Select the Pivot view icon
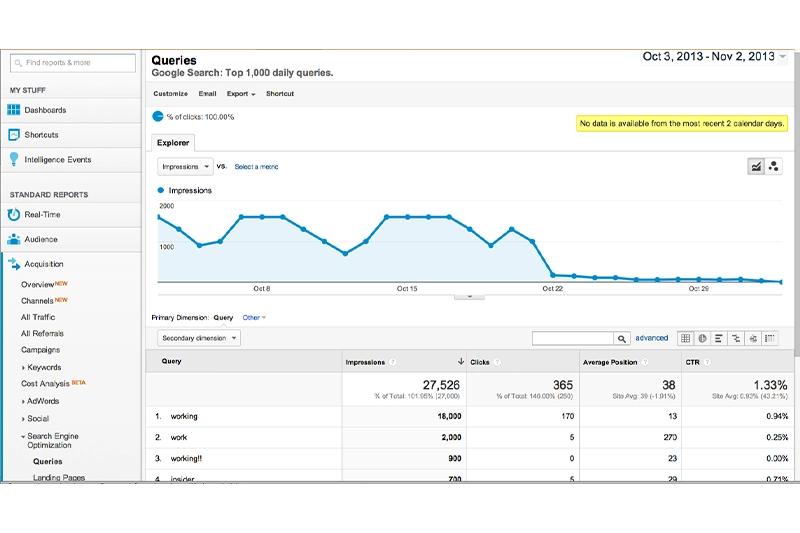This screenshot has width=800, height=533. (x=770, y=338)
